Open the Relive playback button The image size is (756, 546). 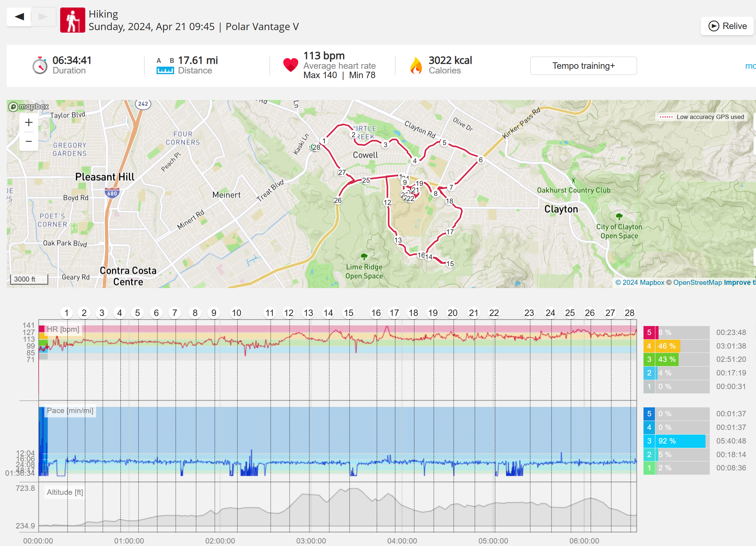click(x=727, y=26)
